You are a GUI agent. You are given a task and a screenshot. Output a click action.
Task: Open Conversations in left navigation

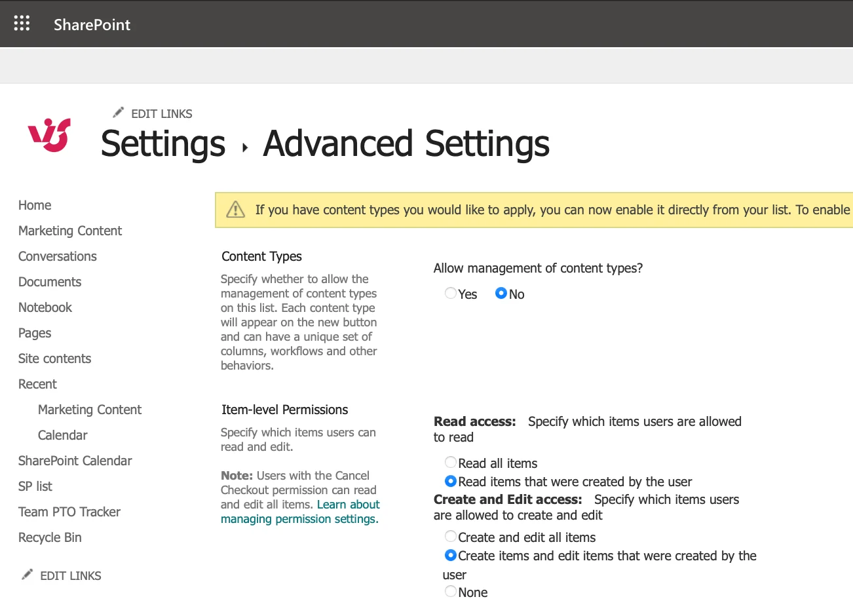[x=58, y=256]
